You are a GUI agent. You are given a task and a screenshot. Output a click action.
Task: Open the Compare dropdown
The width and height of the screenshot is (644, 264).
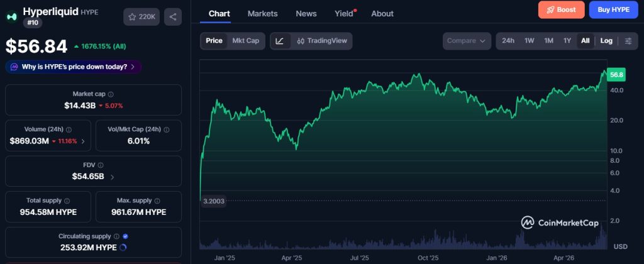tap(467, 41)
